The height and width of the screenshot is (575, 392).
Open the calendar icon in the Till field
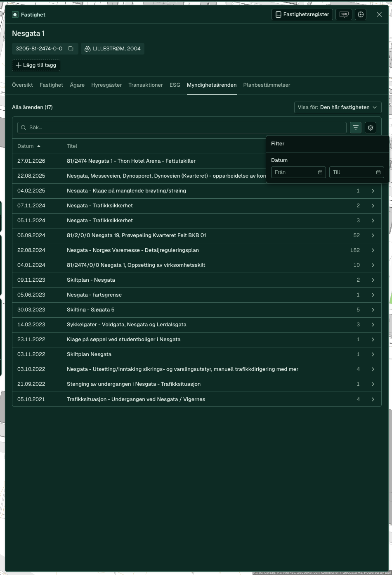click(x=378, y=172)
